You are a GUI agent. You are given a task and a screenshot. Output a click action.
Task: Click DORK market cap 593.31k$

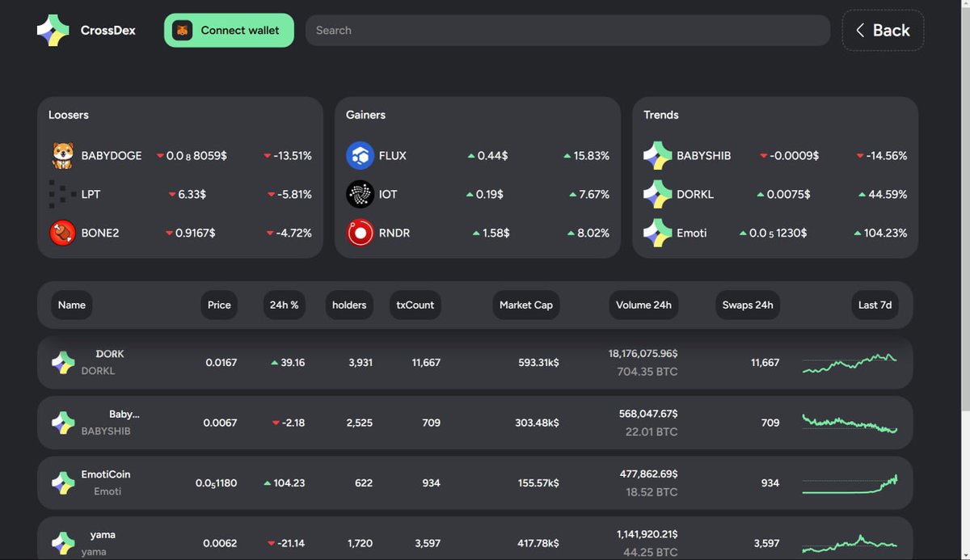pos(538,363)
